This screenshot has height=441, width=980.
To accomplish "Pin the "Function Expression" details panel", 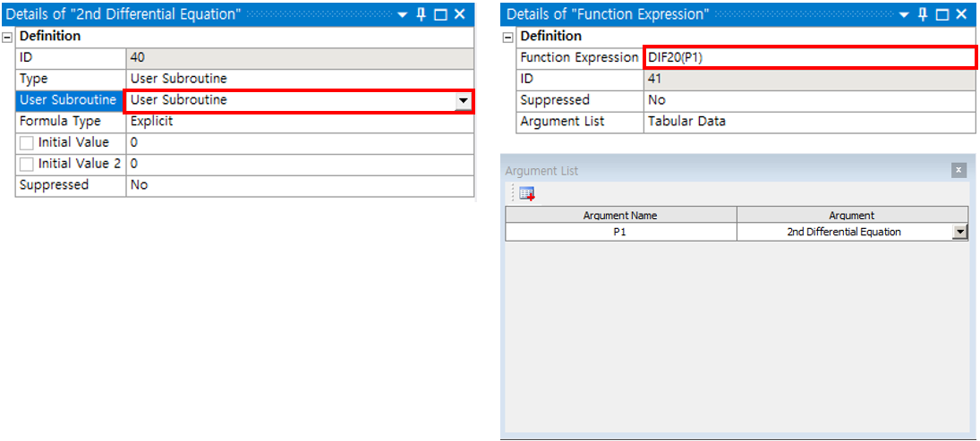I will pos(923,14).
